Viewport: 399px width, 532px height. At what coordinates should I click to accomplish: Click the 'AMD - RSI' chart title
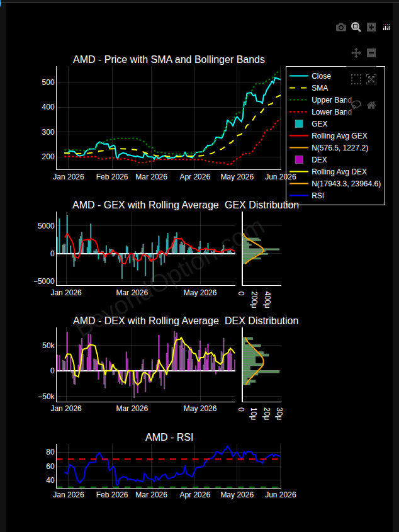[169, 438]
